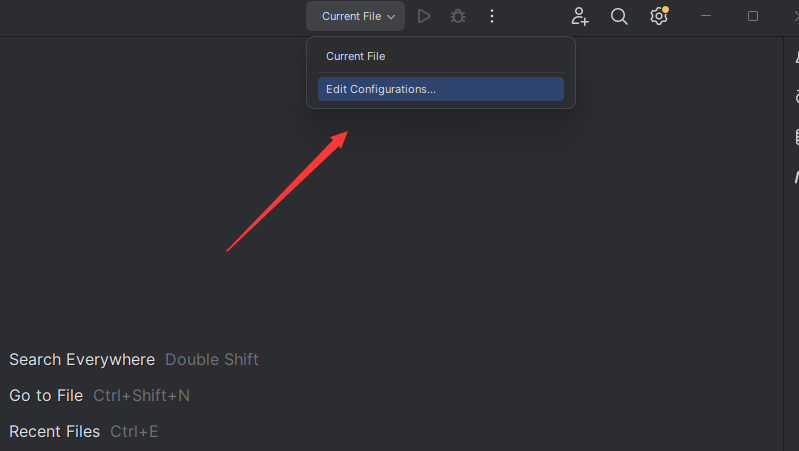
Task: Click the Go to File hint text
Action: pyautogui.click(x=46, y=395)
